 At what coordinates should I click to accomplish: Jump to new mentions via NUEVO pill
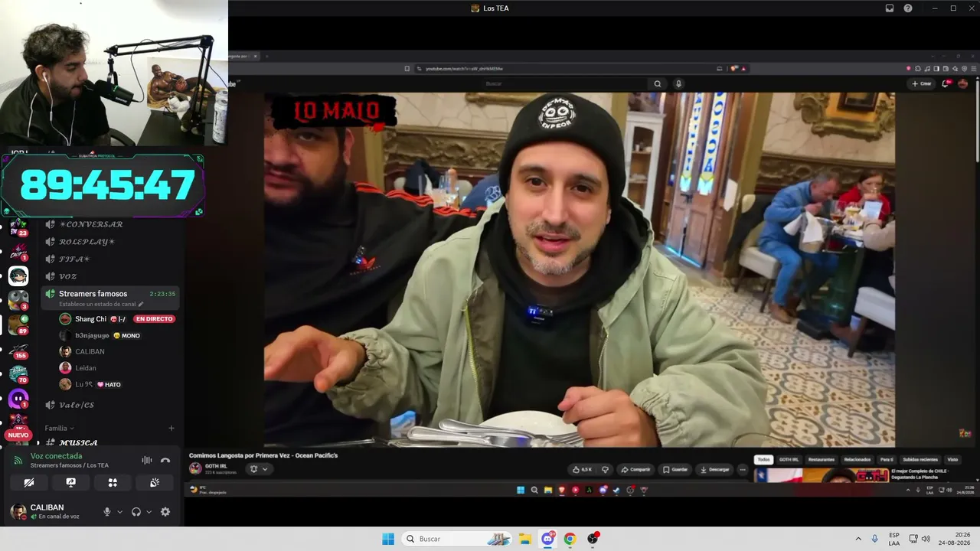pyautogui.click(x=18, y=435)
